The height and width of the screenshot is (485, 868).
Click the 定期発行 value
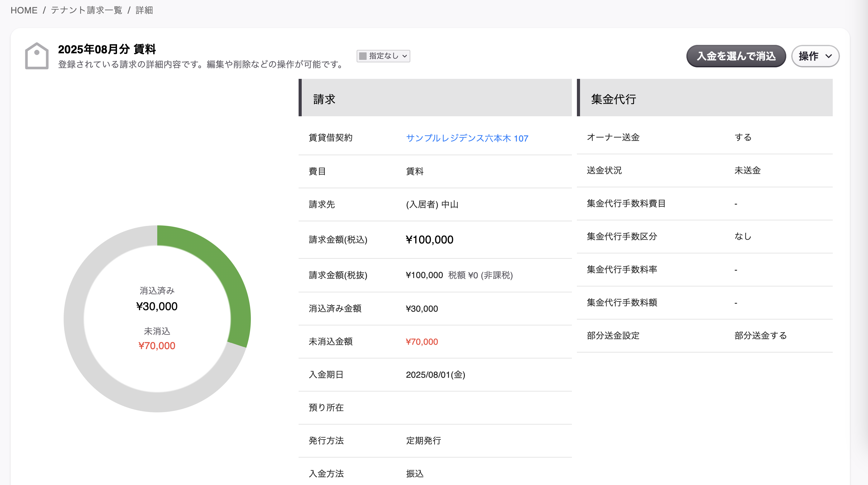click(x=423, y=440)
